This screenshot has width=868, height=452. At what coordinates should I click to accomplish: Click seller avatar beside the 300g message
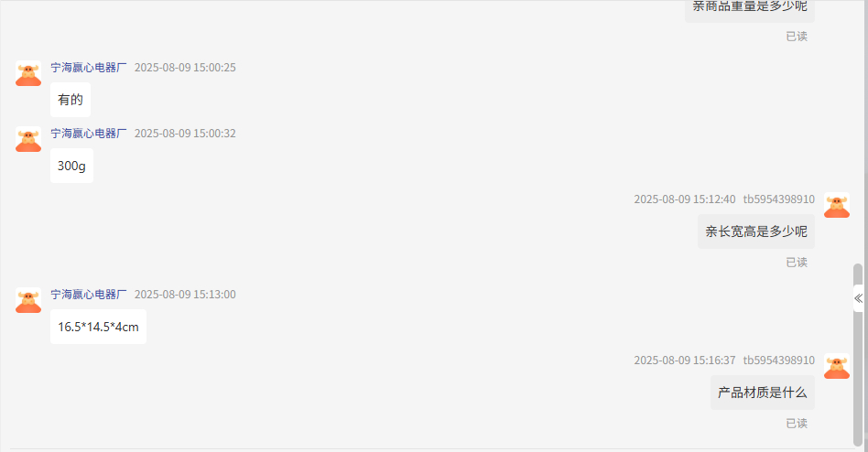(28, 139)
